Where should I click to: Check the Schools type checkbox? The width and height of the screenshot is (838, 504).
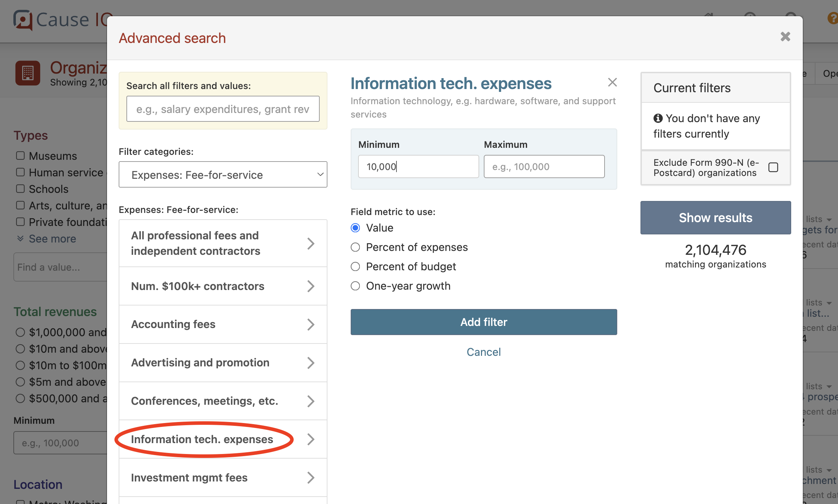click(20, 189)
